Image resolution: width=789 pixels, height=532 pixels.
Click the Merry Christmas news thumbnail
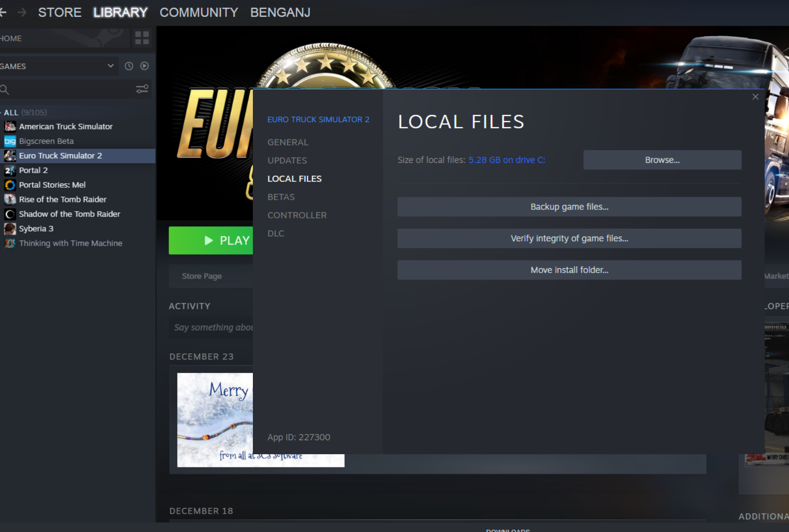pyautogui.click(x=215, y=420)
